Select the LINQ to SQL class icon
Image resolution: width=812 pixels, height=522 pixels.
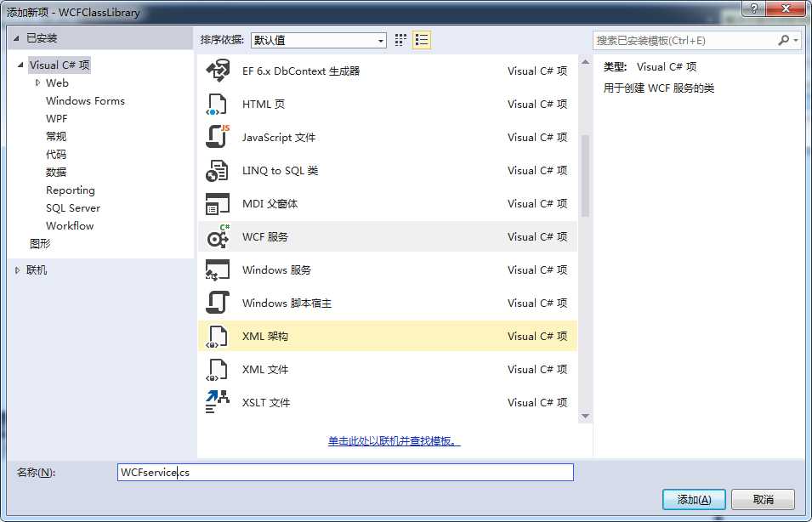[x=217, y=170]
